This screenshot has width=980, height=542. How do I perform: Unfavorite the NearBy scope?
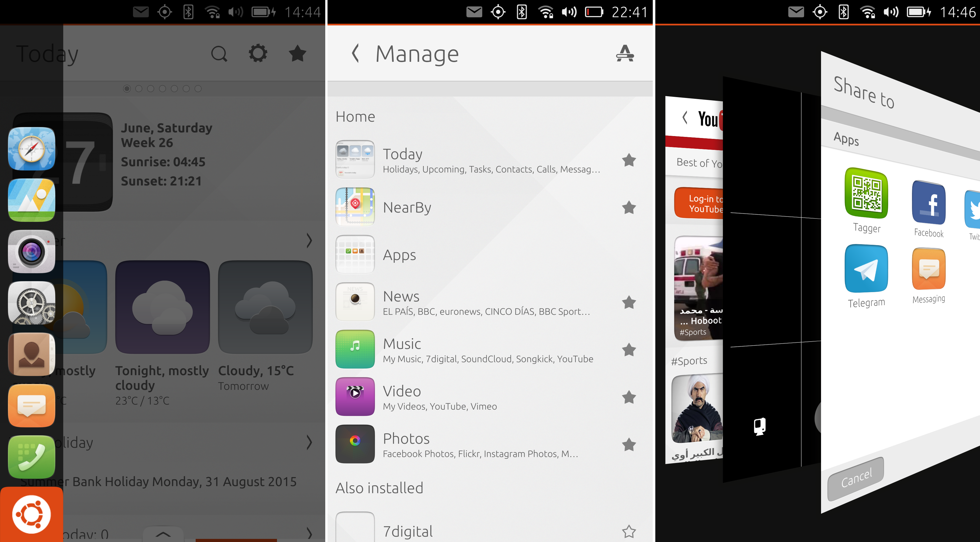click(629, 207)
